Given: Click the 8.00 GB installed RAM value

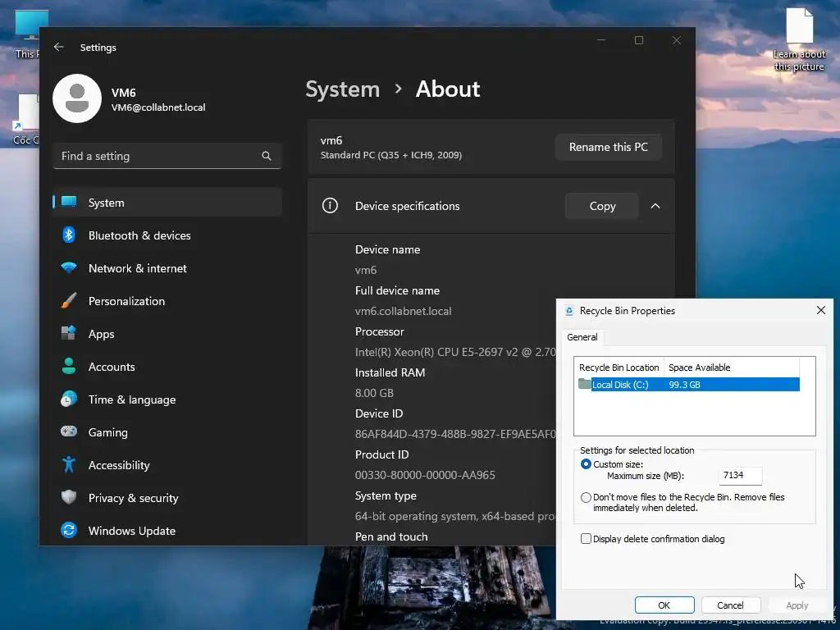Looking at the screenshot, I should tap(374, 393).
